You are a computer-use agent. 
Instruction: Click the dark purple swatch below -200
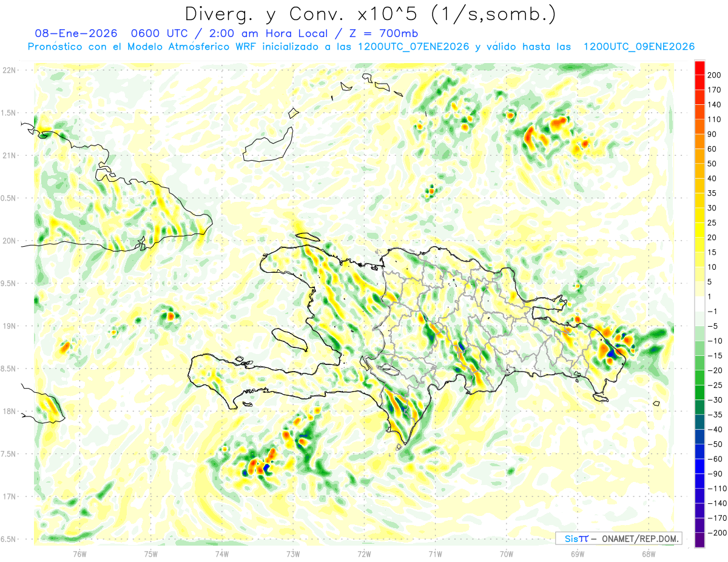(x=699, y=540)
